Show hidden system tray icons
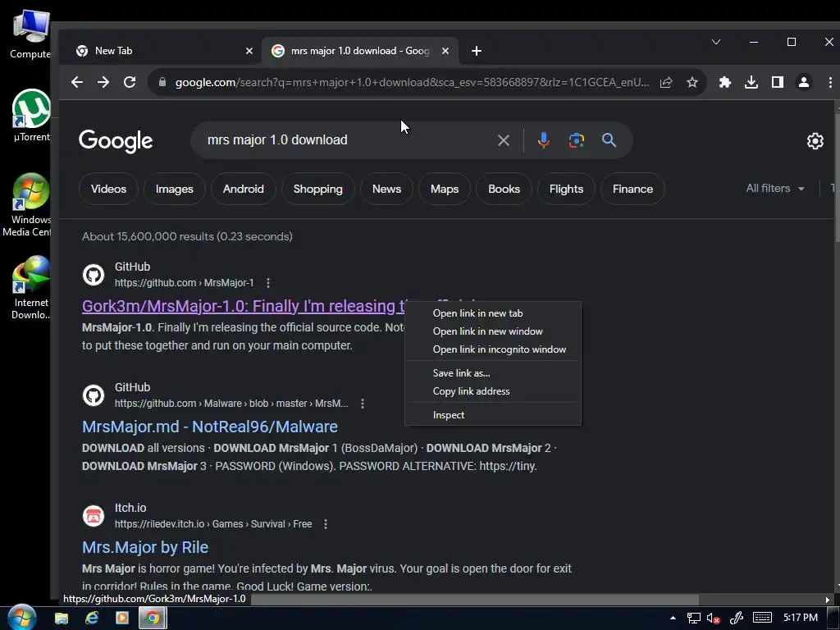Image resolution: width=840 pixels, height=630 pixels. coord(673,618)
